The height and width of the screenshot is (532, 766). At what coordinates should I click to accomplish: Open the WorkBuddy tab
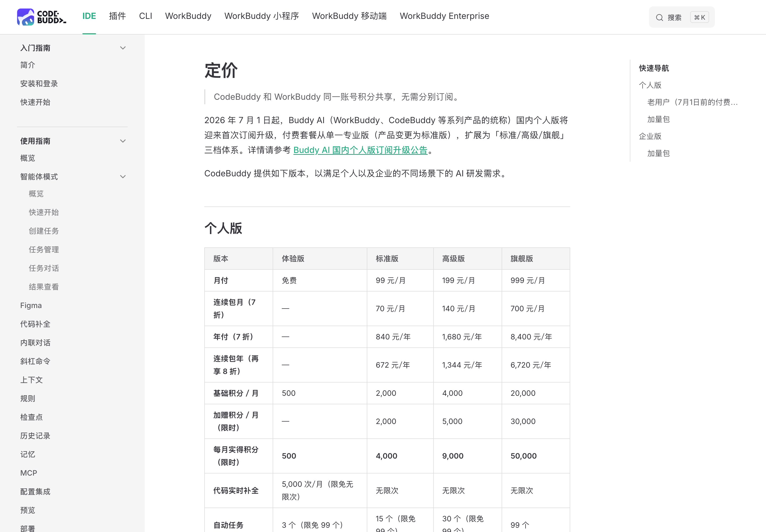click(188, 16)
